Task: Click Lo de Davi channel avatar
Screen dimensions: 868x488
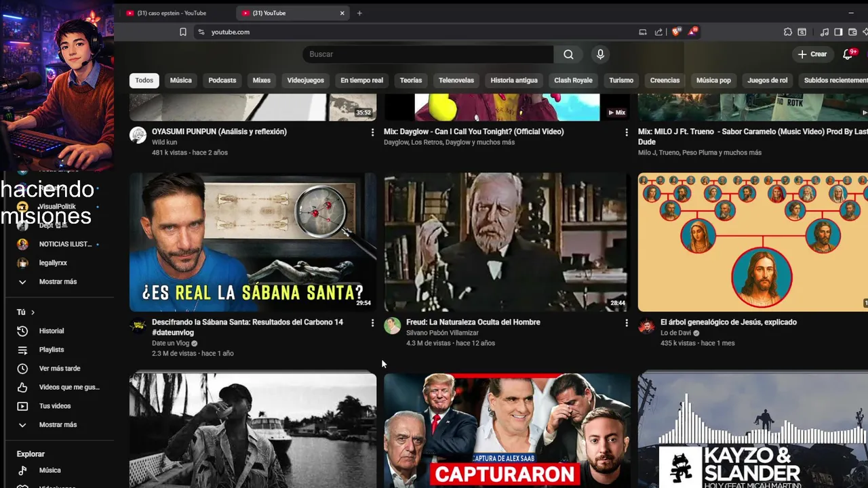Action: [646, 326]
